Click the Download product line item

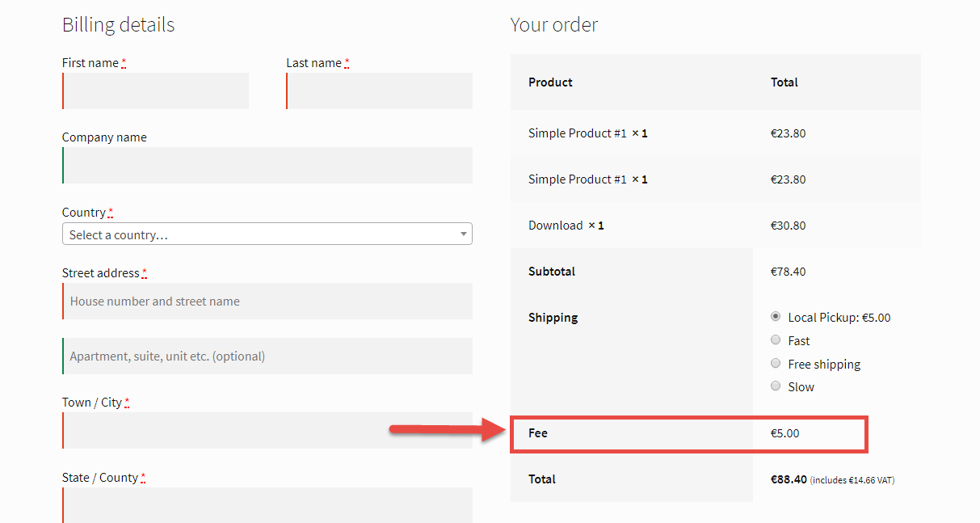556,226
